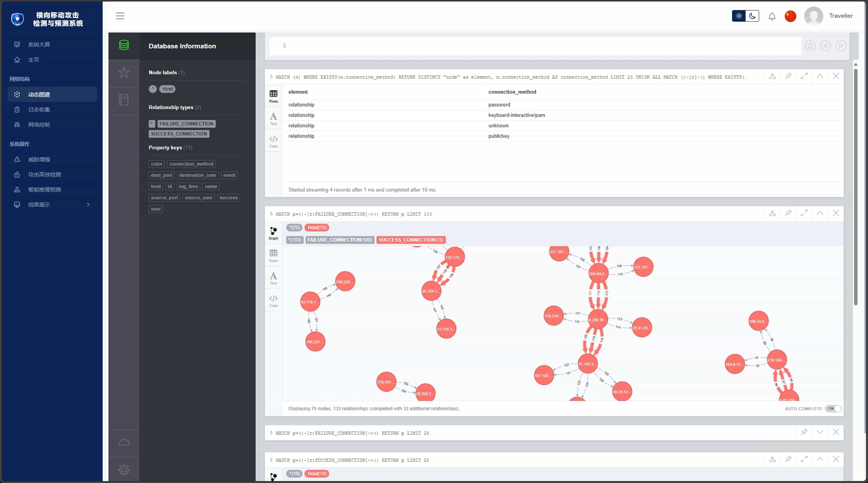Viewport: 868px width, 483px height.
Task: Download the LIMIT 100 graph frame
Action: [x=772, y=213]
